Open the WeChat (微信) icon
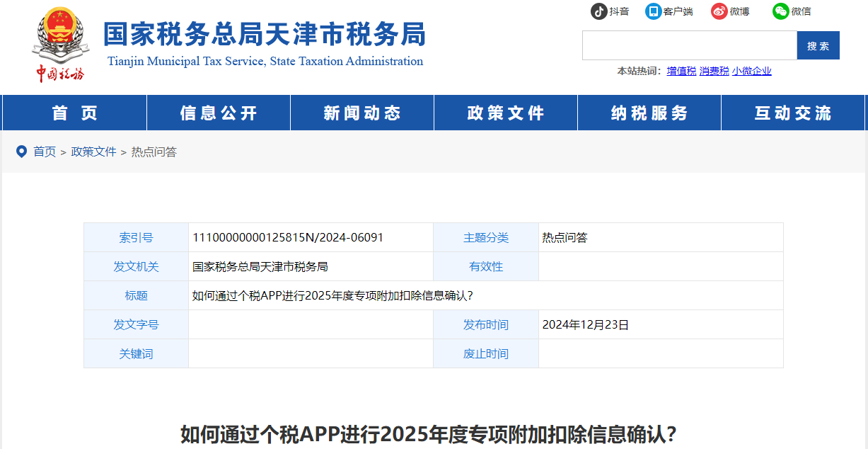This screenshot has width=868, height=449. pos(780,11)
